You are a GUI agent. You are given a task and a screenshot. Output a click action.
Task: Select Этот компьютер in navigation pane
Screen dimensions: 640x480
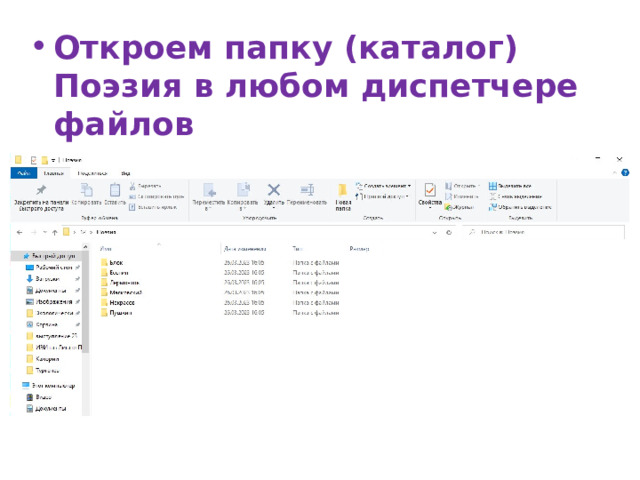tap(48, 385)
